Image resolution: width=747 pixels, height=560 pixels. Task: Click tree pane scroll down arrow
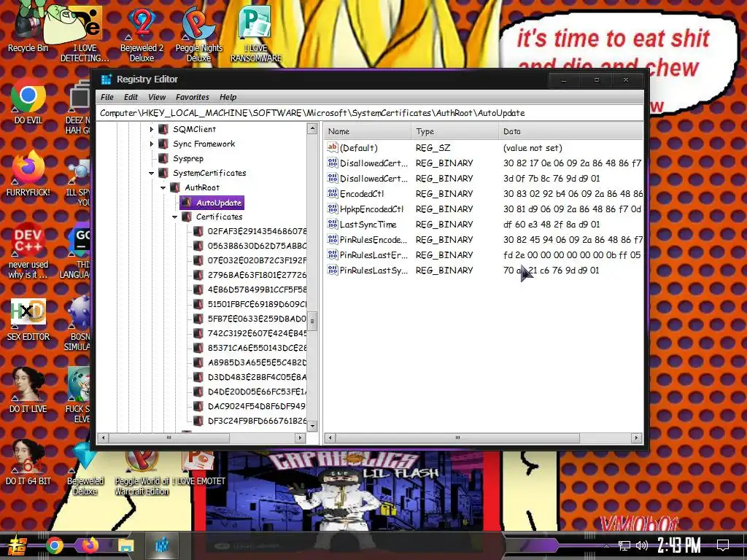tap(312, 426)
